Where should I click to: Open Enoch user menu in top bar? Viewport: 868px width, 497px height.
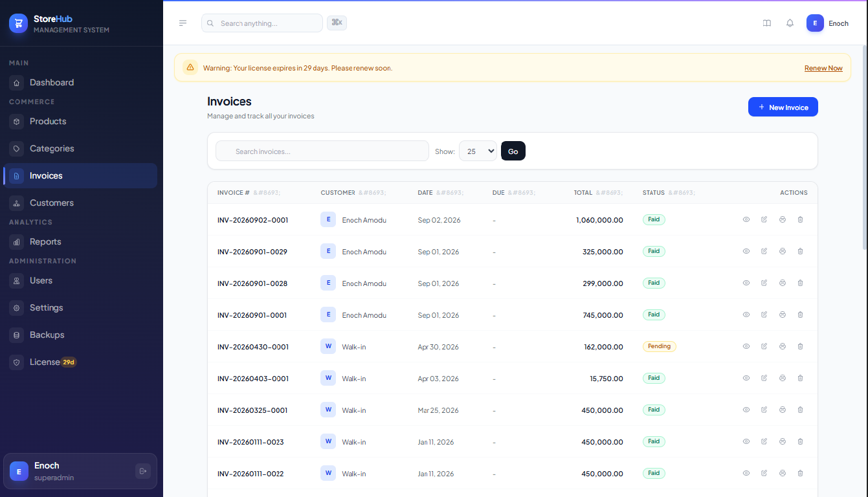[828, 23]
